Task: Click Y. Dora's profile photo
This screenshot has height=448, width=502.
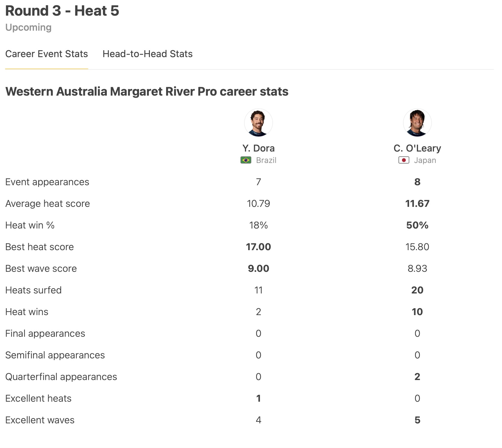Action: point(258,123)
